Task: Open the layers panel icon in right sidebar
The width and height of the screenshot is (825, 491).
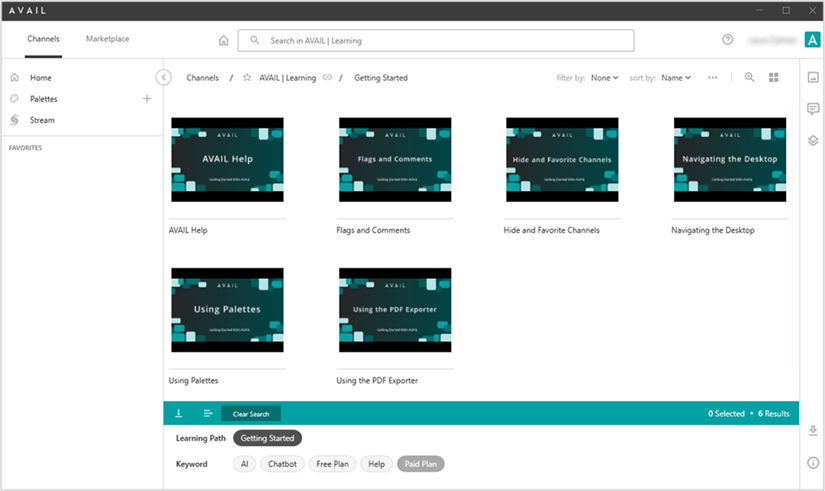Action: click(x=813, y=140)
